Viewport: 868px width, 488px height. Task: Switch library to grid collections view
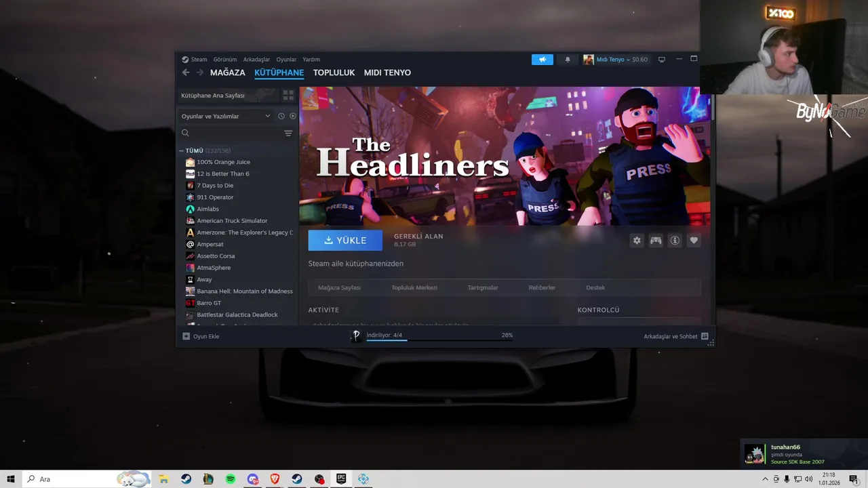click(x=288, y=96)
